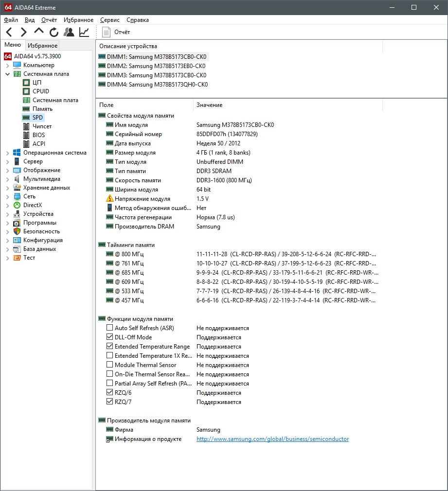The height and width of the screenshot is (491, 448).
Task: Click the Back navigation arrow
Action: click(9, 32)
